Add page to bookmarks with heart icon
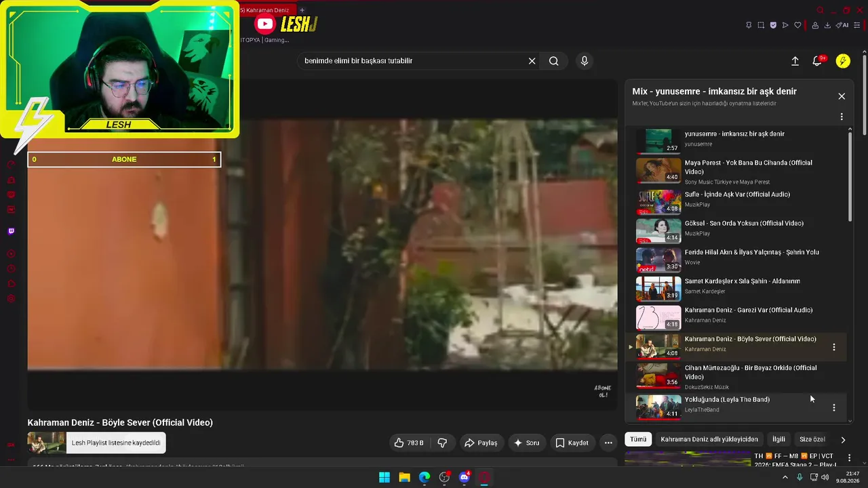 [x=797, y=25]
